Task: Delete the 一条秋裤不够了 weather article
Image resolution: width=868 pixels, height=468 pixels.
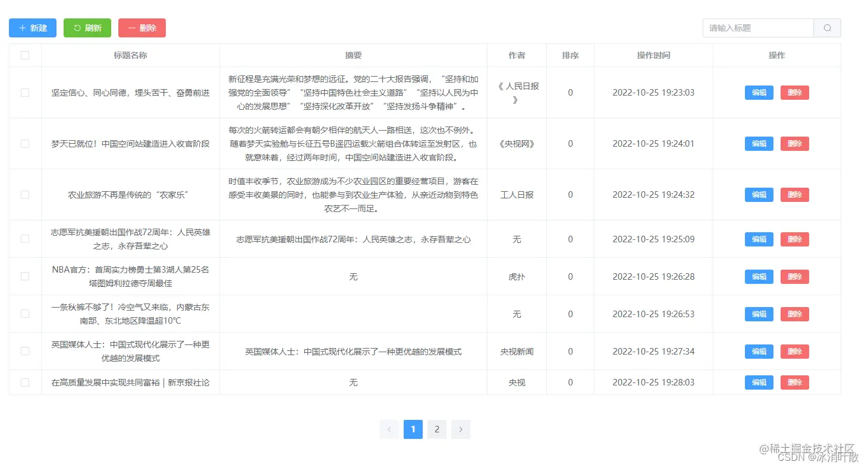Action: point(795,314)
